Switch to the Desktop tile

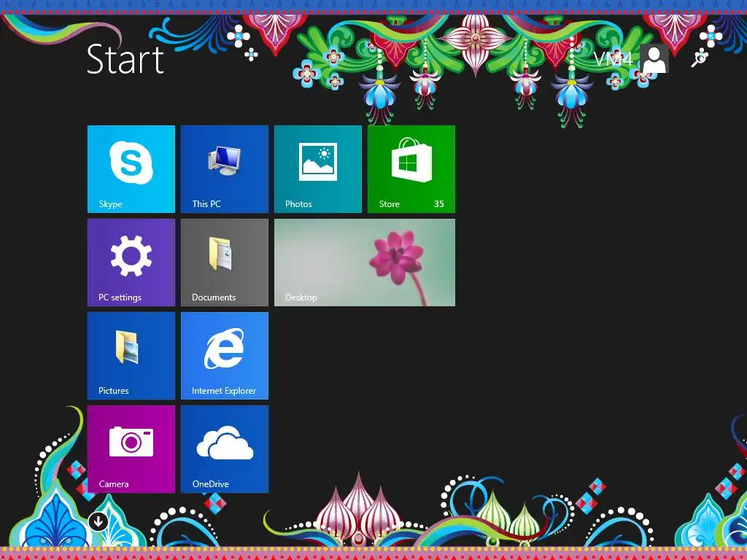pyautogui.click(x=365, y=262)
